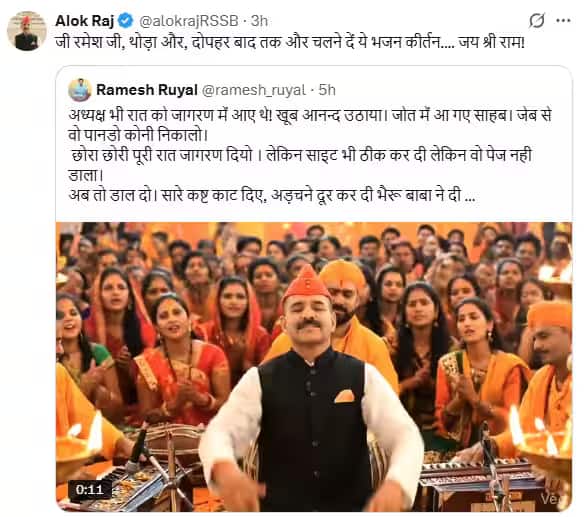Click the blue verified badge beside Alok Raj
Image resolution: width=586 pixels, height=517 pixels.
126,21
